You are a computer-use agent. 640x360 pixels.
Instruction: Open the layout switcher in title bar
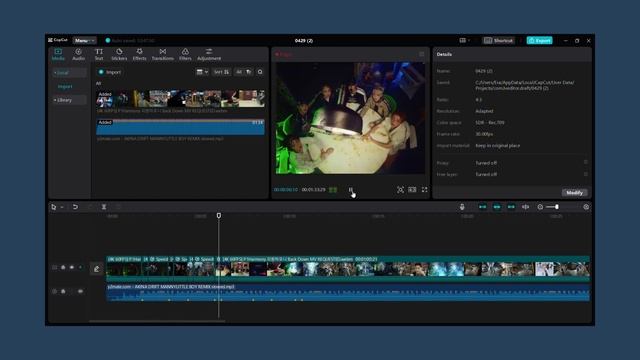[x=464, y=40]
